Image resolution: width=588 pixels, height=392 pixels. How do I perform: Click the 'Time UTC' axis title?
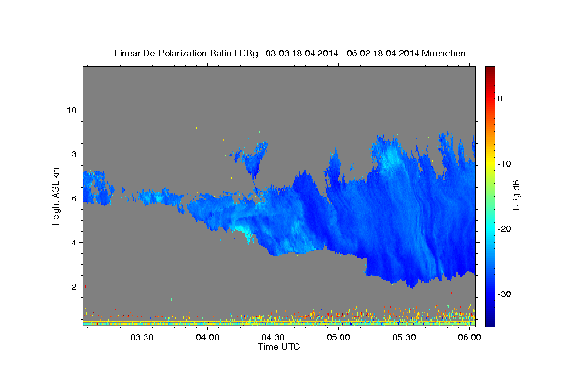pos(279,347)
